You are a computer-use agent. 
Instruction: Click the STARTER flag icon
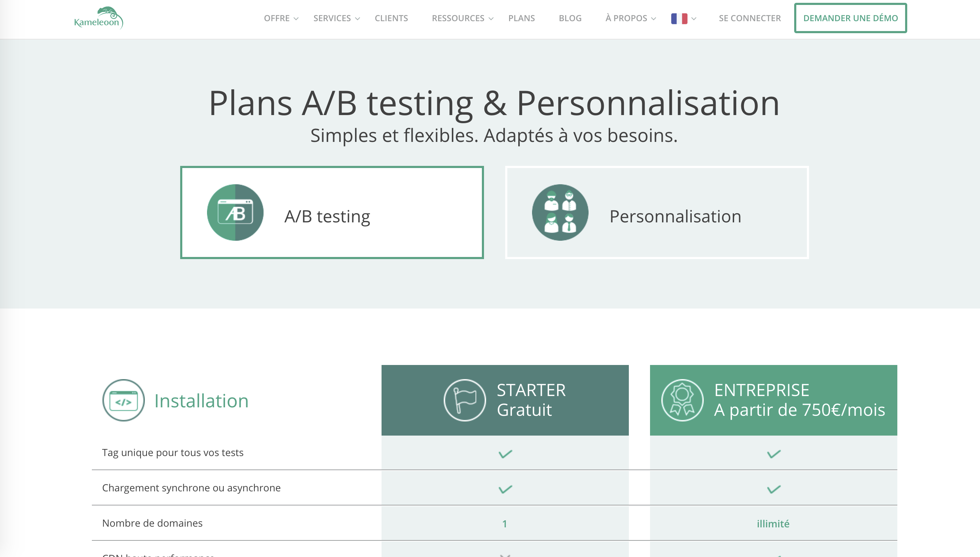point(465,400)
